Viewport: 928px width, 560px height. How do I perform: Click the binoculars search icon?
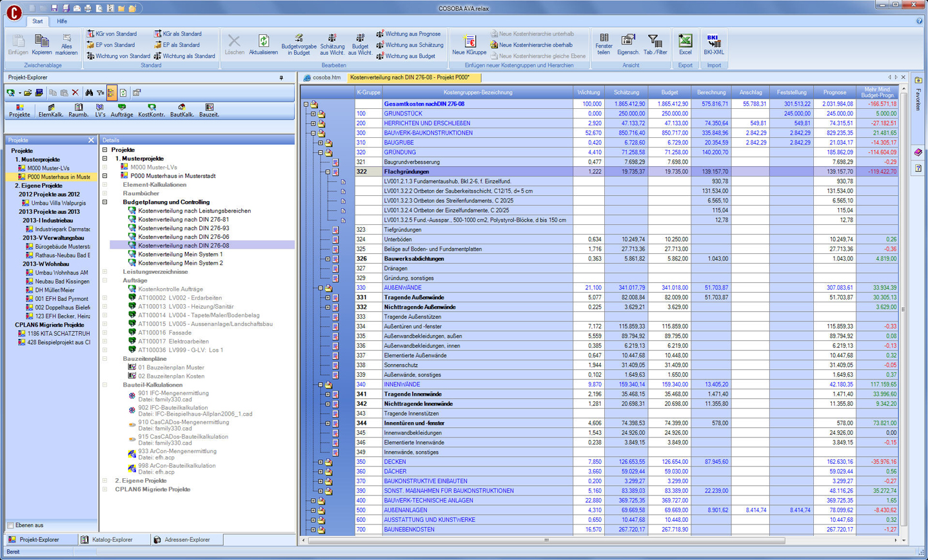(x=89, y=93)
